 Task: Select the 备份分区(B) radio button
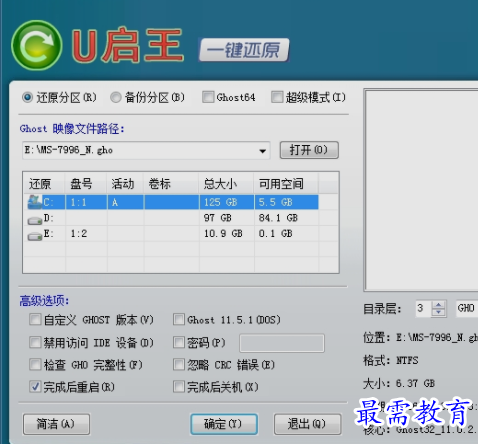(x=115, y=98)
